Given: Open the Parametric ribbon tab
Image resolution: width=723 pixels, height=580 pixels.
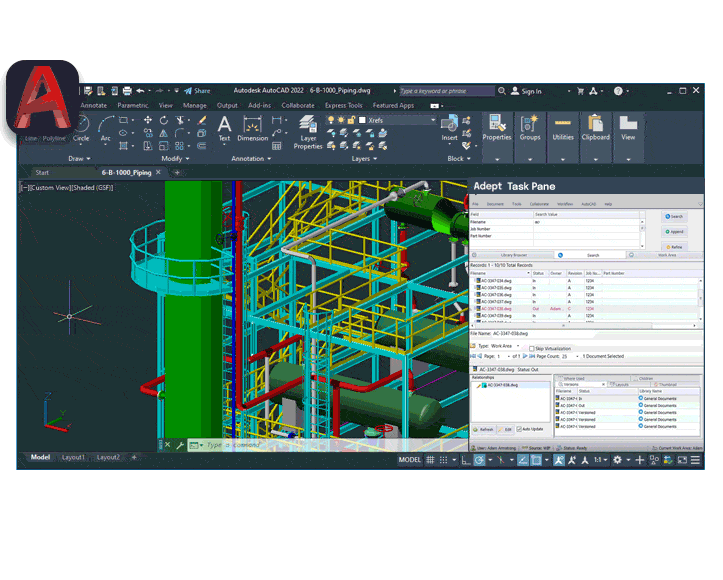Looking at the screenshot, I should pyautogui.click(x=133, y=106).
